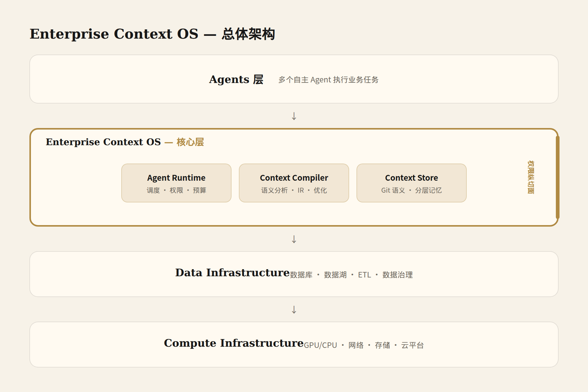Click 语义分析 · IR · 优化 text
The width and height of the screenshot is (588, 392).
[294, 190]
